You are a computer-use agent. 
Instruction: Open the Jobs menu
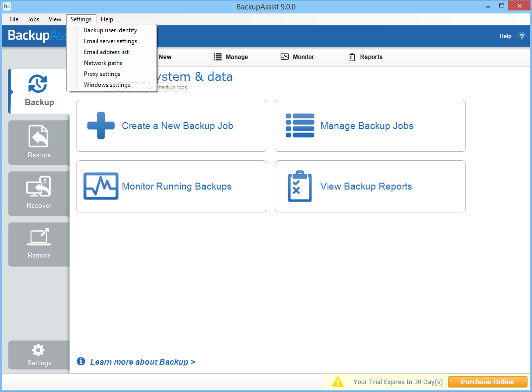click(33, 19)
